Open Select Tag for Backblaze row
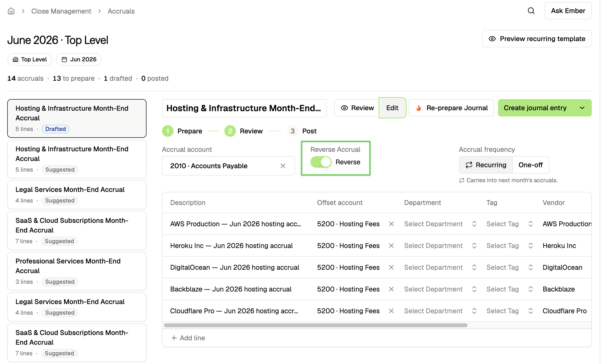The image size is (601, 364). coord(510,289)
